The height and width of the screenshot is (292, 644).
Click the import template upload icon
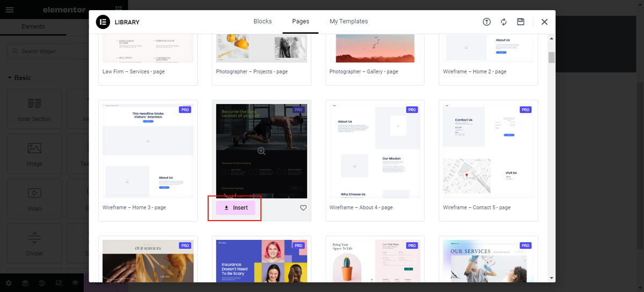coord(487,22)
